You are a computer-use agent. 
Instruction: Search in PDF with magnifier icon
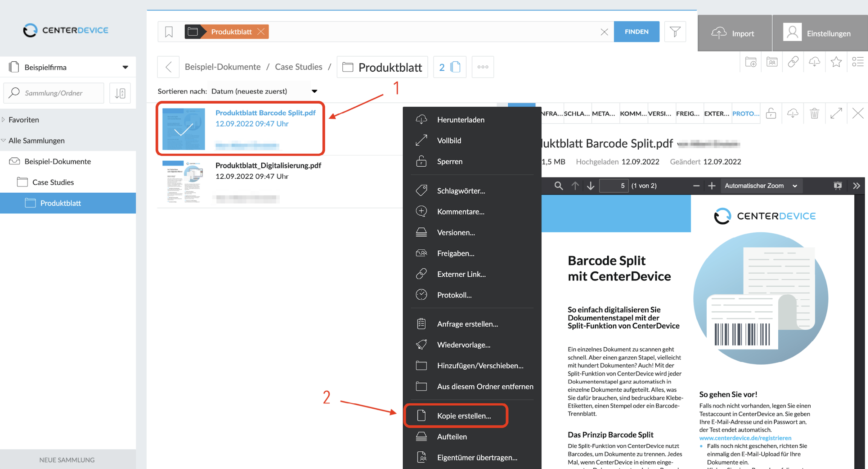click(x=558, y=185)
